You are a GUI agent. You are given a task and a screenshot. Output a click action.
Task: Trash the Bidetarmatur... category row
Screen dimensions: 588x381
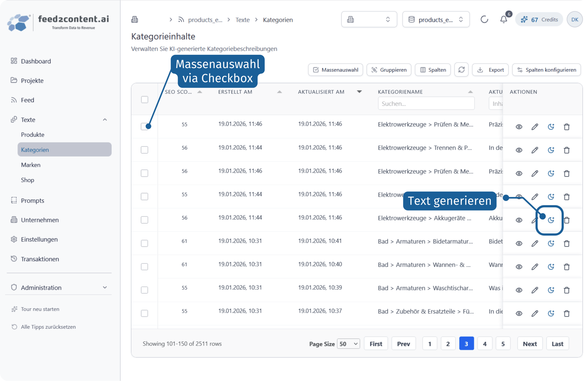tap(566, 244)
